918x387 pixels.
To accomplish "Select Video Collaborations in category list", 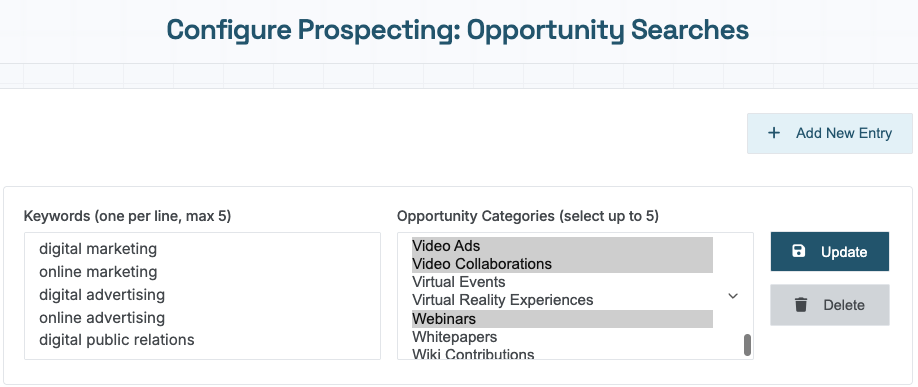I will point(562,264).
